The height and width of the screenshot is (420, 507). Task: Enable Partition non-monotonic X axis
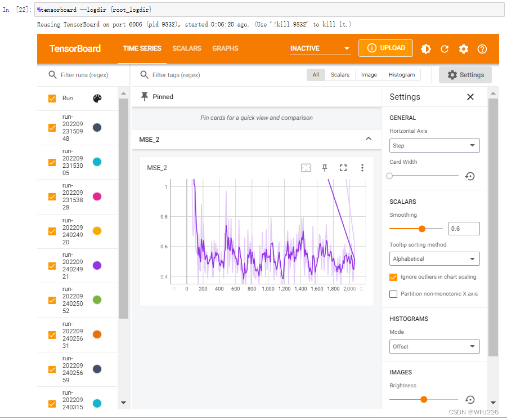[x=393, y=294]
